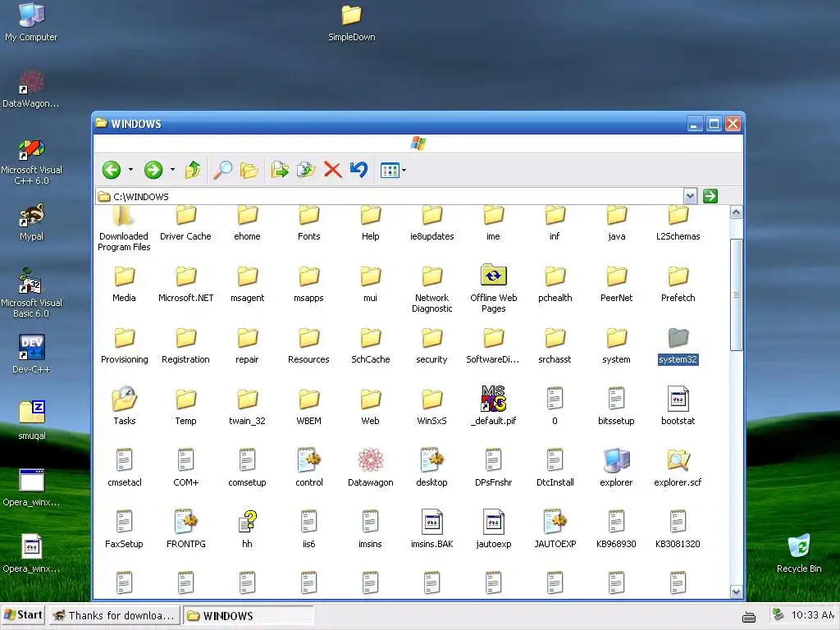
Task: Select the Offline Web Pages folder
Action: pos(493,289)
